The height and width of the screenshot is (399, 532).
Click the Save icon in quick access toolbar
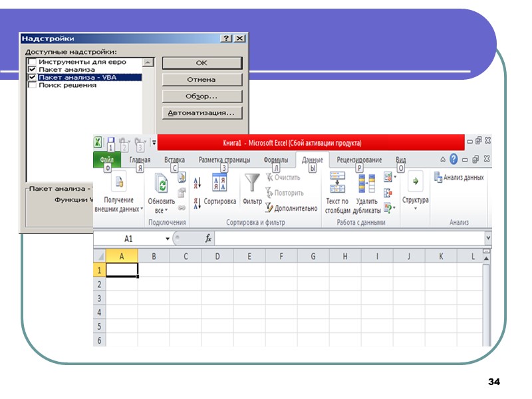coord(110,141)
